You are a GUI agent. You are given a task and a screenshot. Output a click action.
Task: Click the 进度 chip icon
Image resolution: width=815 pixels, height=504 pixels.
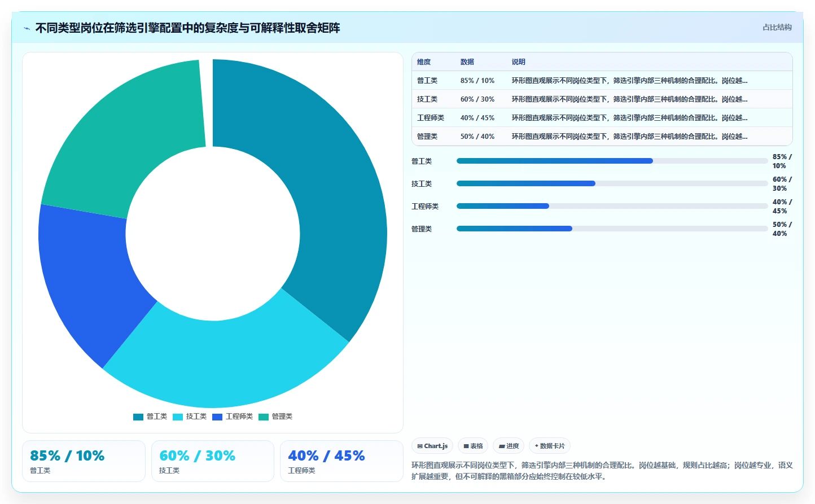coord(501,446)
